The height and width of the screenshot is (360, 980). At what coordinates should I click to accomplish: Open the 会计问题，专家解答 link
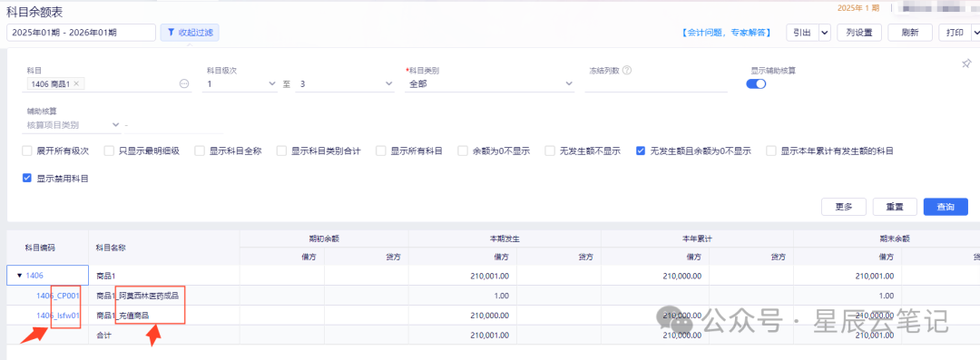coord(726,33)
